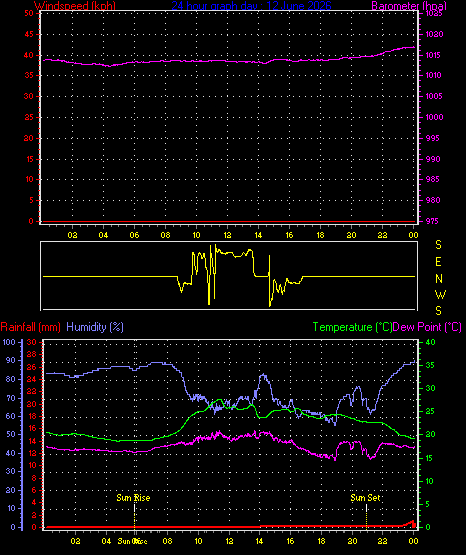The image size is (466, 555).
Task: Select the 'Temperature (°C)' legend label
Action: tap(352, 327)
